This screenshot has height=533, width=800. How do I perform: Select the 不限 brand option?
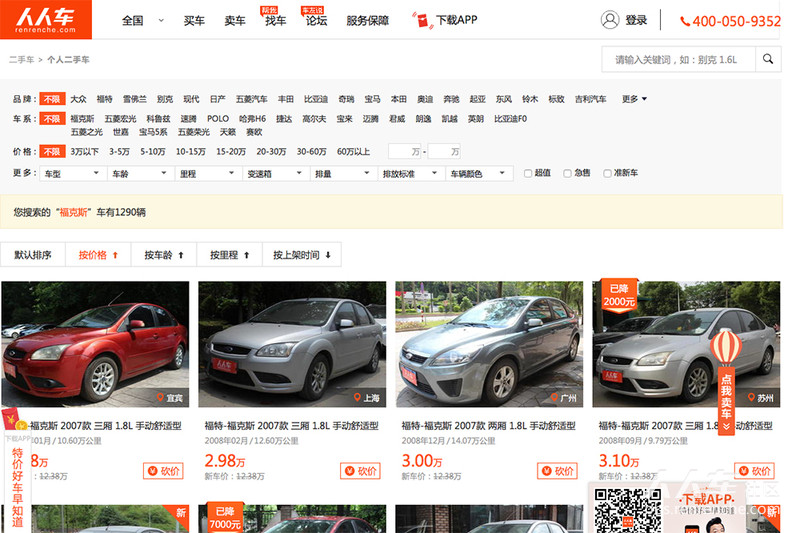click(52, 99)
